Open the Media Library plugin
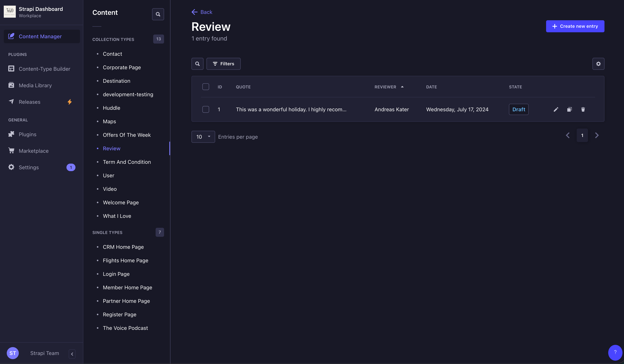 [x=35, y=85]
